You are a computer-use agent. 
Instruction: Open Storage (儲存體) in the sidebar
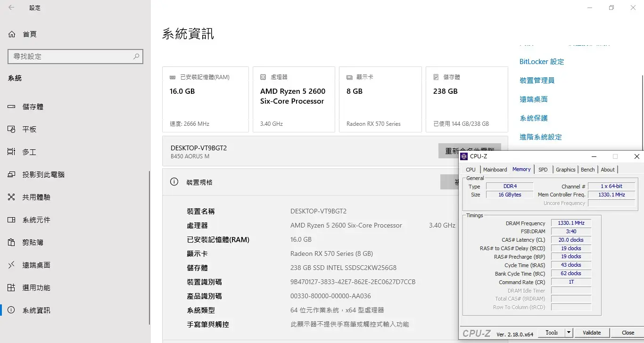tap(33, 107)
